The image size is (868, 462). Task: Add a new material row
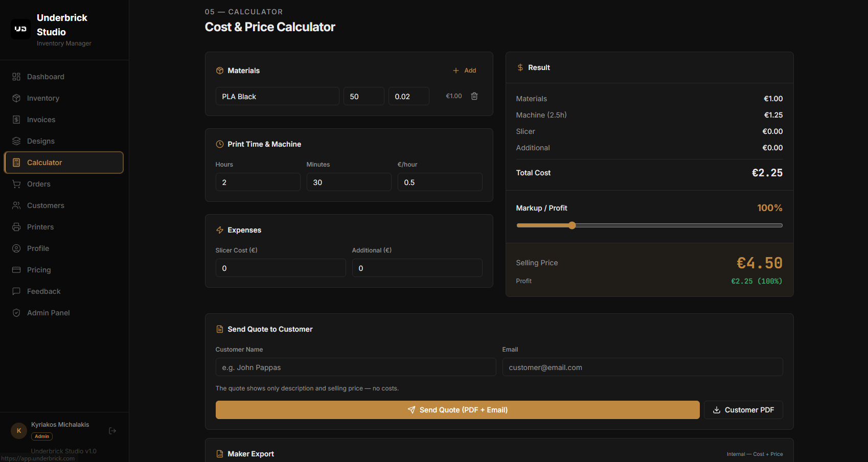point(465,71)
